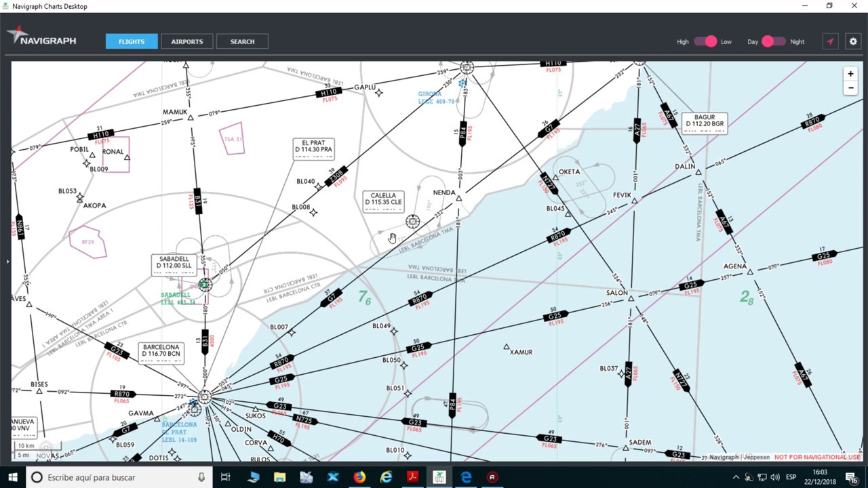Click the BL037 waypoint label

coord(609,369)
